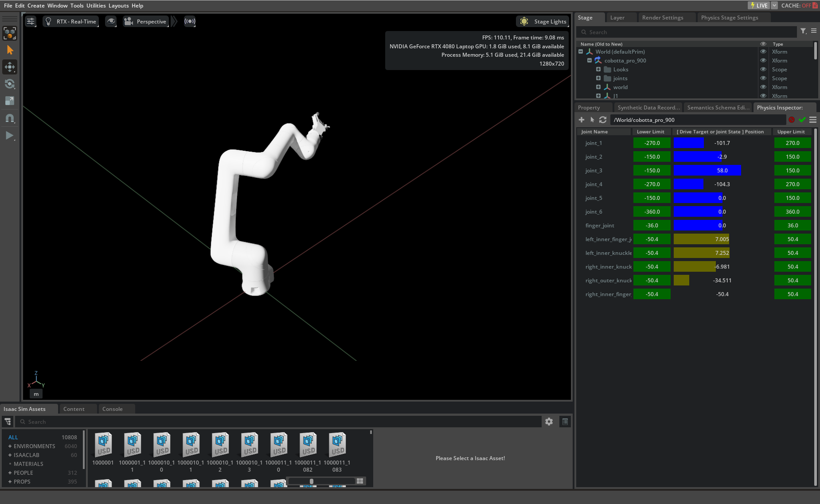Expand the PEOPLE asset category
This screenshot has height=504, width=820.
point(10,473)
